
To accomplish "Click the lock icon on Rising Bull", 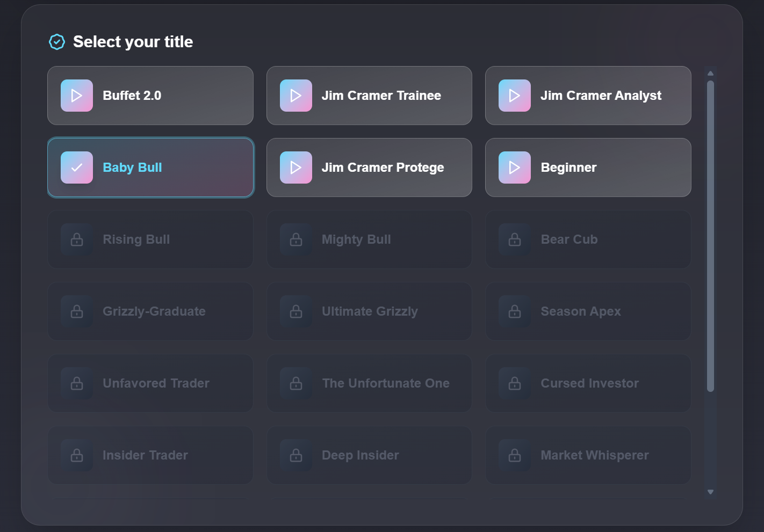I will coord(77,239).
